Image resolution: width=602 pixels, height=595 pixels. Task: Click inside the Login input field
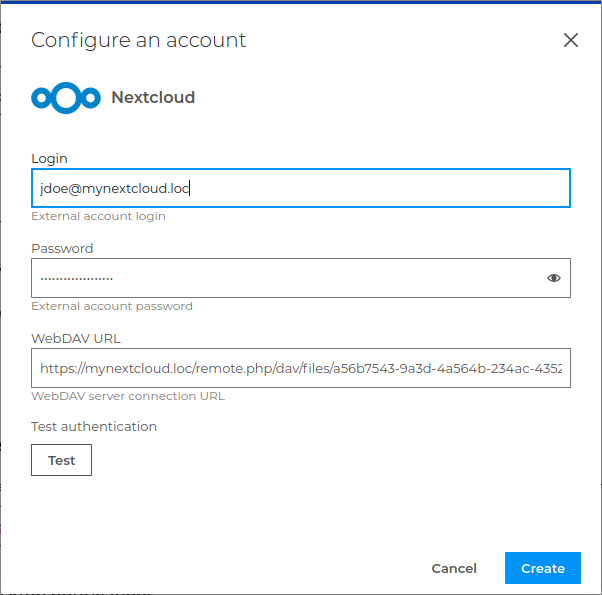(380, 188)
